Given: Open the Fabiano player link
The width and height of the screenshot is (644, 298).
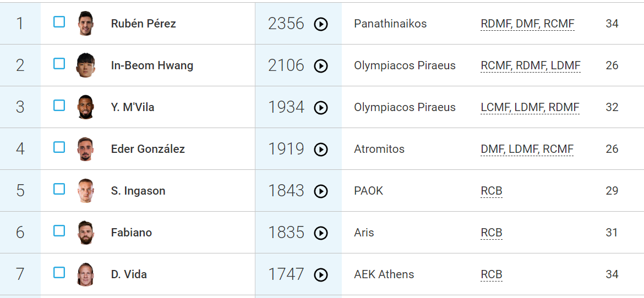Looking at the screenshot, I should [x=132, y=233].
